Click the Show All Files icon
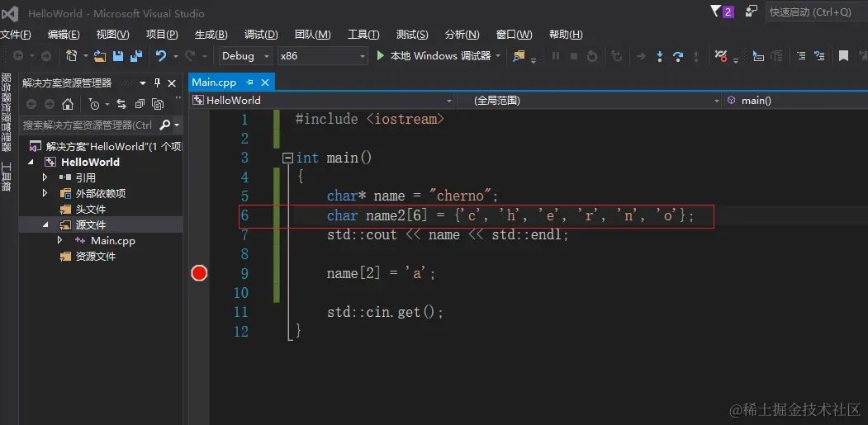This screenshot has height=425, width=868. pyautogui.click(x=158, y=104)
